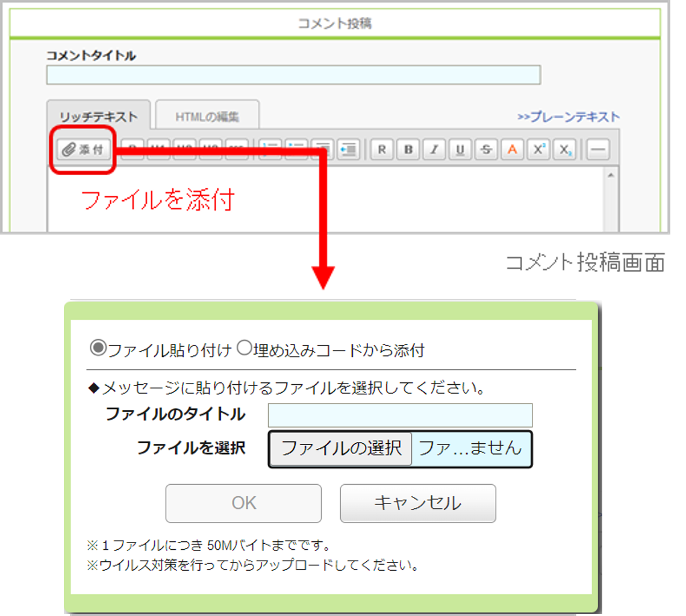Apply subscript X₂ formatting
This screenshot has width=686, height=616.
pyautogui.click(x=564, y=149)
